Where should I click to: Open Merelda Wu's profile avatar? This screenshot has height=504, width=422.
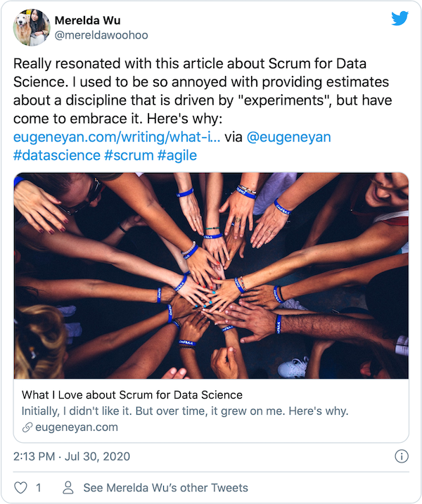[31, 27]
